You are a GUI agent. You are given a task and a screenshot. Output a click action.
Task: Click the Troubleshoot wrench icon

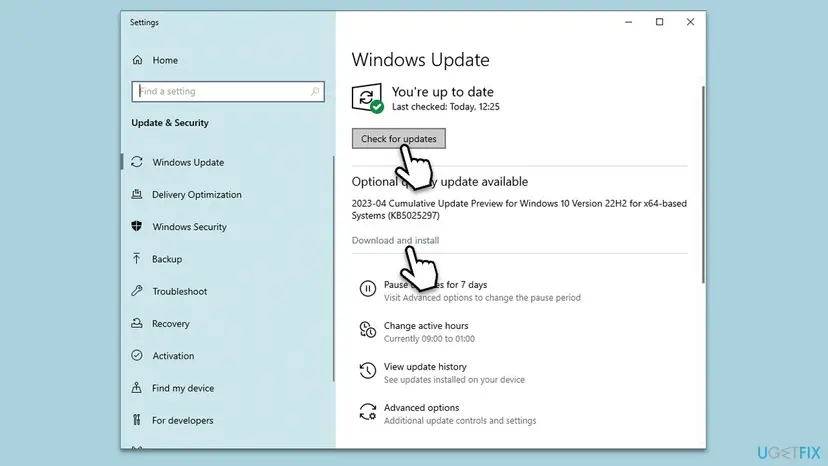137,291
